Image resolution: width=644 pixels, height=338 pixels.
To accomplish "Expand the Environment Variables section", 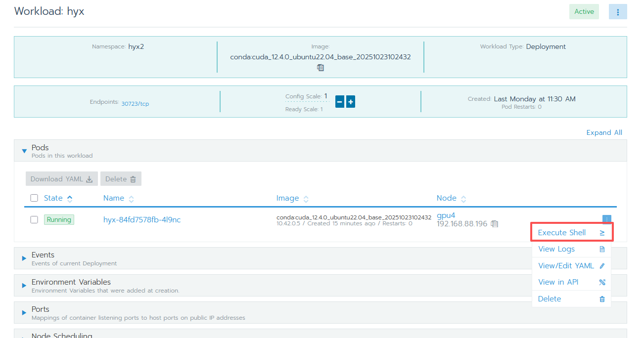I will point(24,286).
